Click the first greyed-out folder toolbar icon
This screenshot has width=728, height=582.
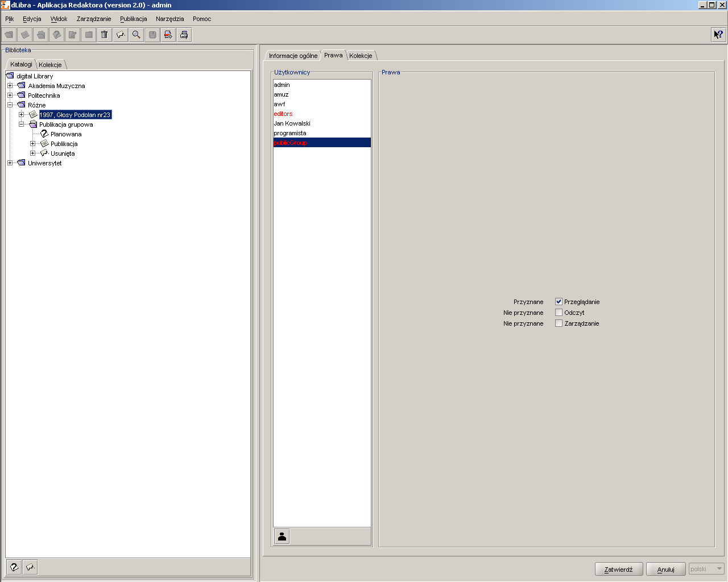click(9, 35)
